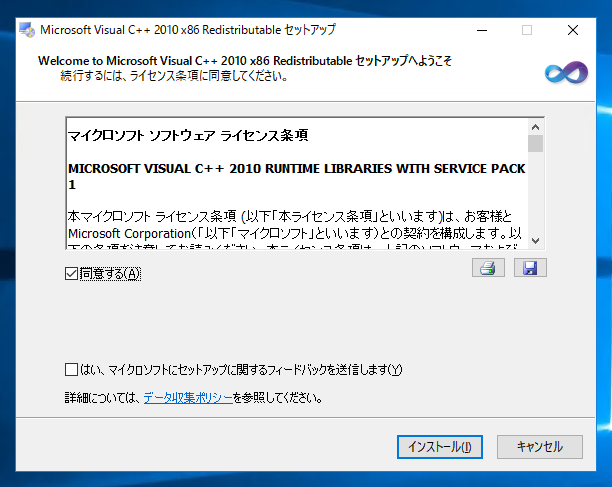
Task: Save the license terms with the floppy disk icon
Action: 530,268
